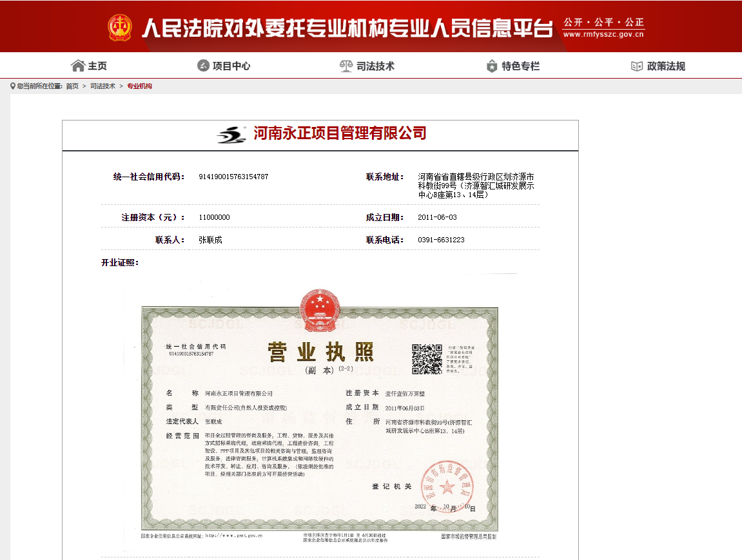Click the company logo beside 河南永正项目管理有限公司
The image size is (742, 560).
coord(231,134)
